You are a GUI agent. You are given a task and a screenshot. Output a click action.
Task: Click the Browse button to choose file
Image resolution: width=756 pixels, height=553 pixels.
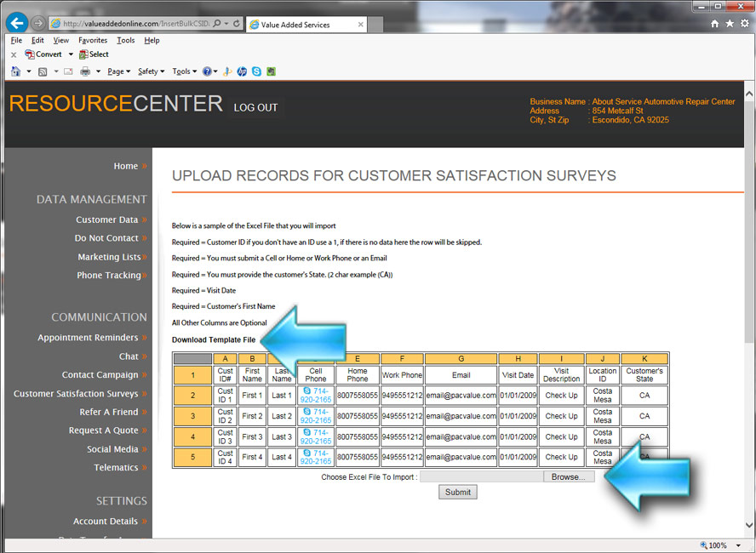(x=568, y=477)
